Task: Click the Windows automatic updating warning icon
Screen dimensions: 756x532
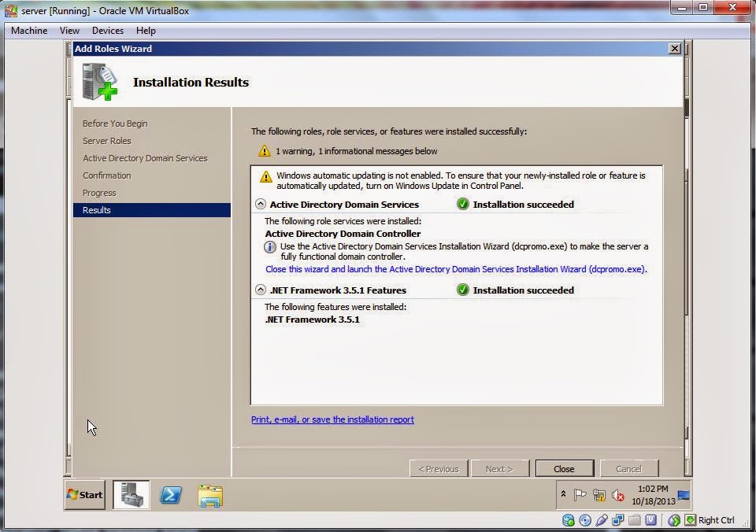Action: click(265, 176)
